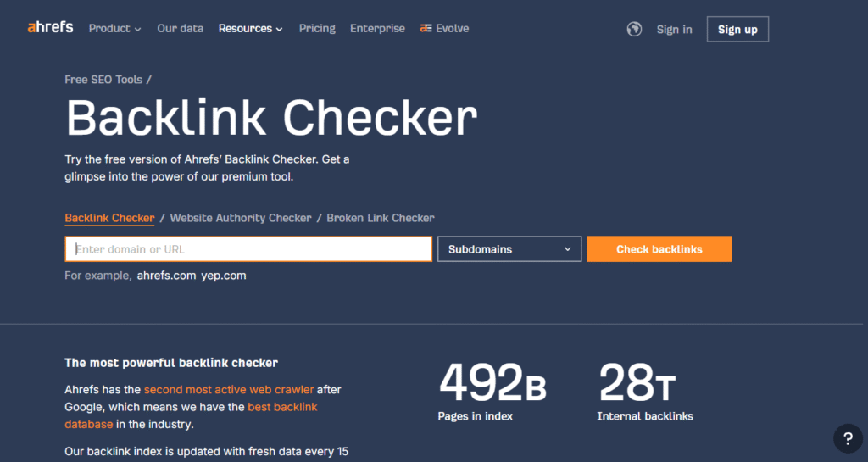868x462 pixels.
Task: Select the Backlink Checker tab
Action: 109,218
